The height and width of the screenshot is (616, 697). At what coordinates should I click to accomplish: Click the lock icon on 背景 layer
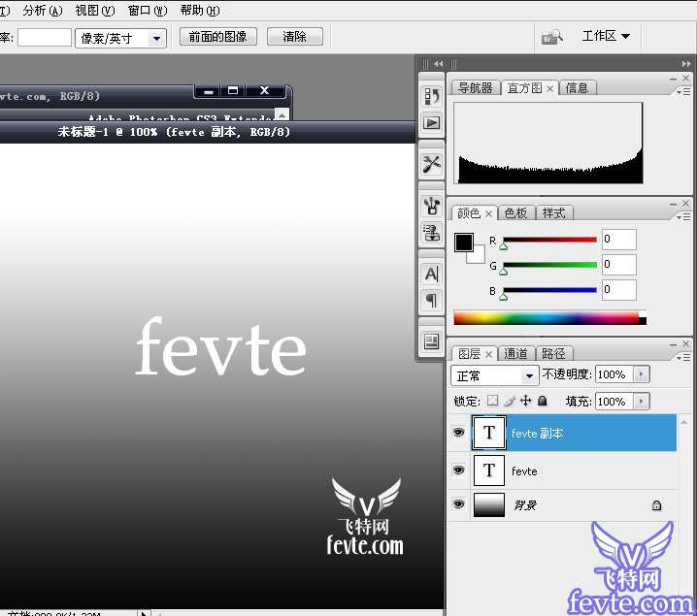(x=656, y=505)
